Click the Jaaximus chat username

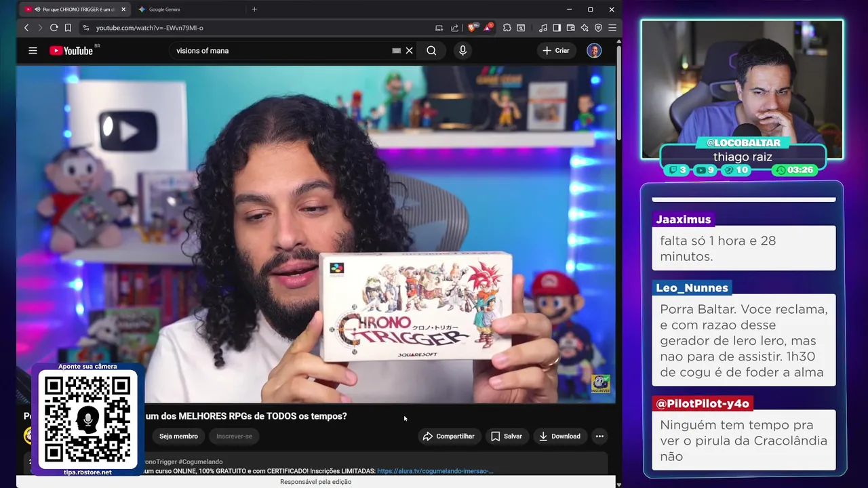(x=684, y=219)
